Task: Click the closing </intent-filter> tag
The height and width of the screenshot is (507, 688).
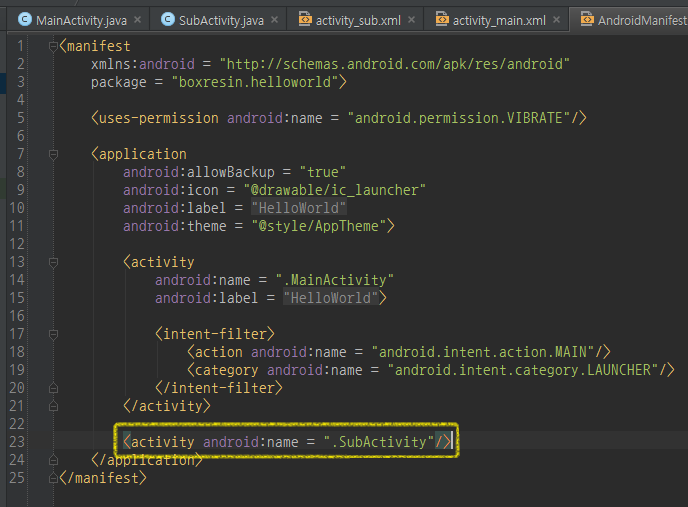Action: [x=219, y=388]
